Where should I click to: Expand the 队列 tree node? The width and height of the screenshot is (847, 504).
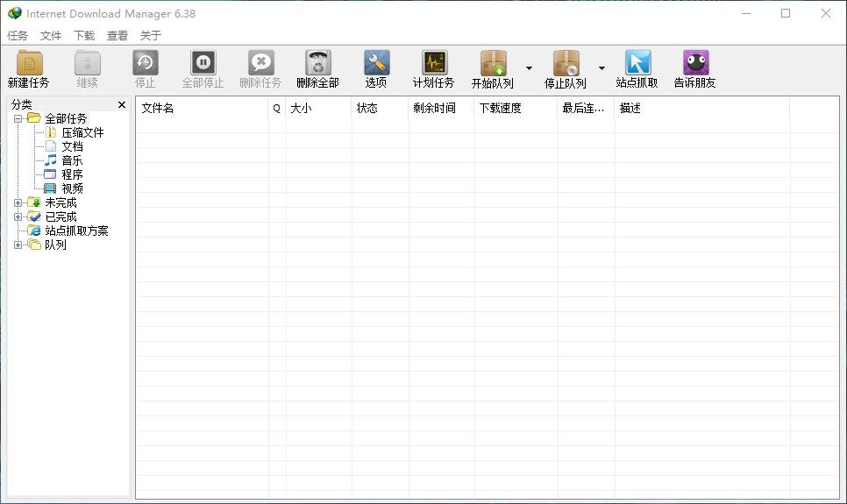(18, 245)
